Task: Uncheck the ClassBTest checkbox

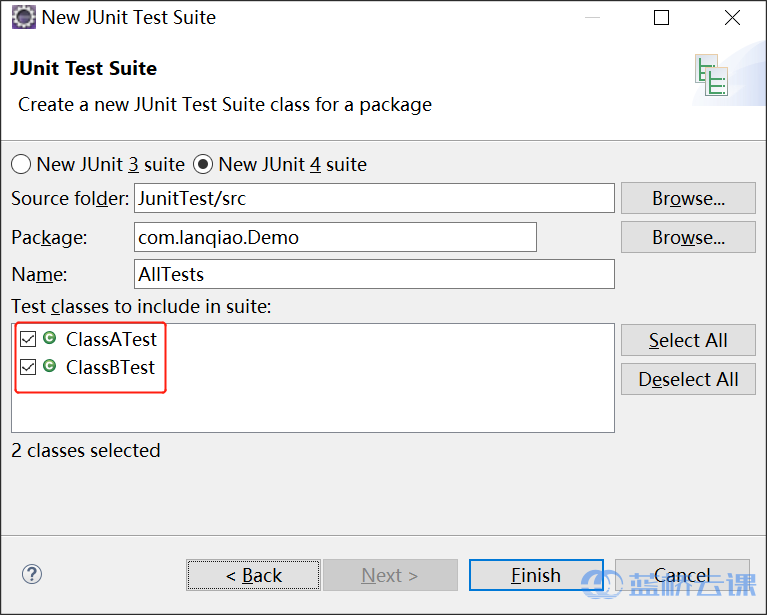Action: point(28,368)
